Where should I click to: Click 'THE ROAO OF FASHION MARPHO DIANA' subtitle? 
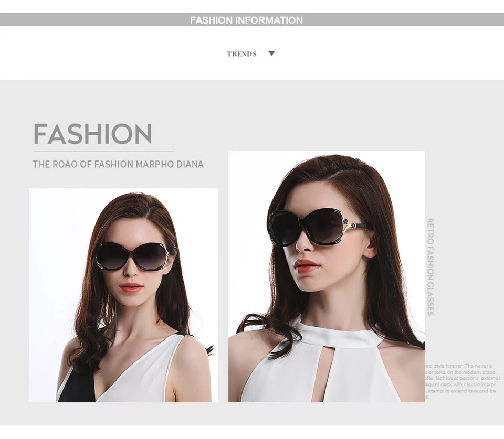[118, 164]
